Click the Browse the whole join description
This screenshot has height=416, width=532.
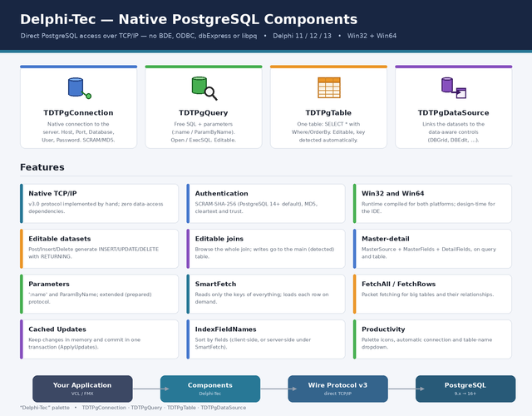pos(264,253)
